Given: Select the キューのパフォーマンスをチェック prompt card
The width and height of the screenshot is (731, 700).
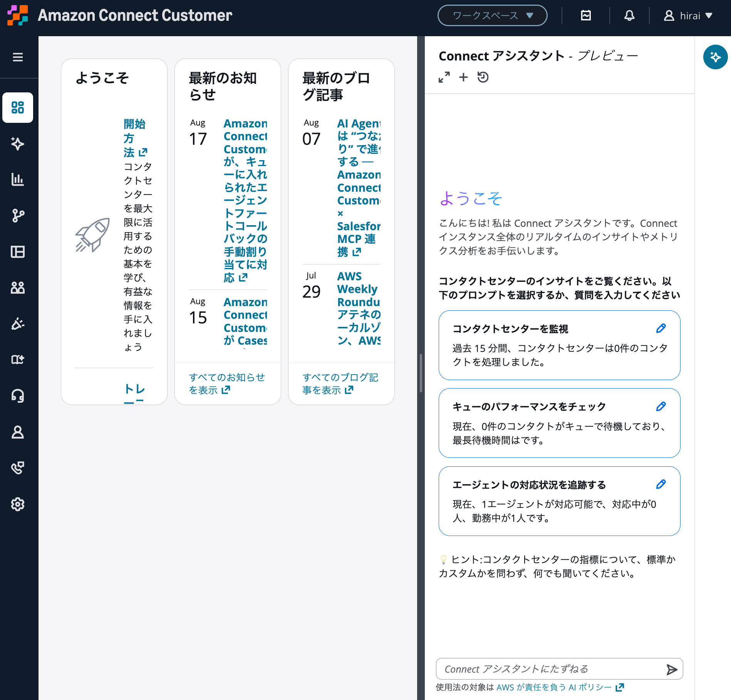Looking at the screenshot, I should click(x=559, y=423).
